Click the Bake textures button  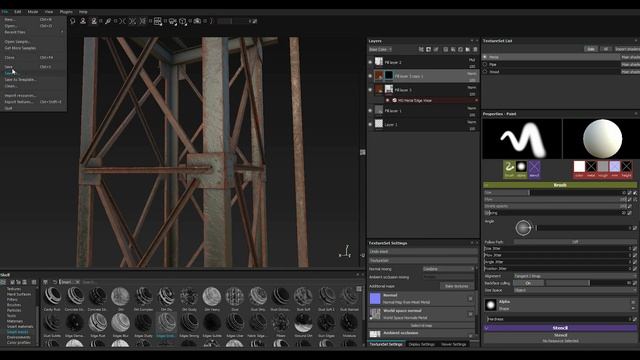click(456, 286)
